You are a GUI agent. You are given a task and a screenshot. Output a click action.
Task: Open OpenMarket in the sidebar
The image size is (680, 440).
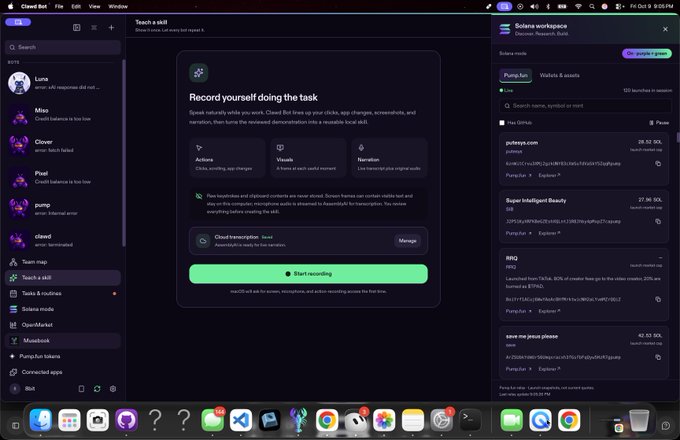tap(63, 325)
